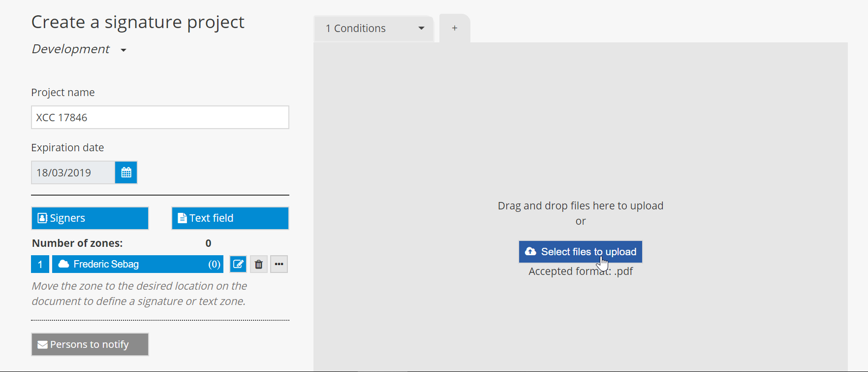Click the Expiration date text field
The height and width of the screenshot is (372, 868).
coord(73,172)
